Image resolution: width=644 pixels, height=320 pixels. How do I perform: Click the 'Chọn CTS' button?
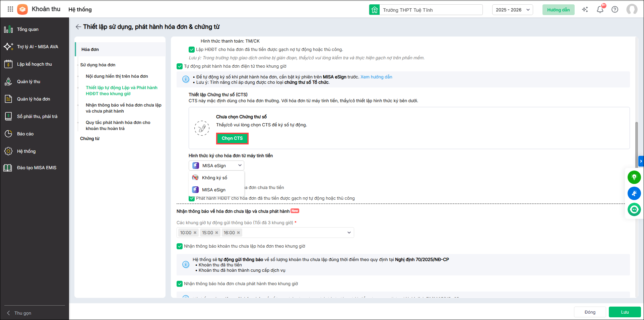click(232, 138)
